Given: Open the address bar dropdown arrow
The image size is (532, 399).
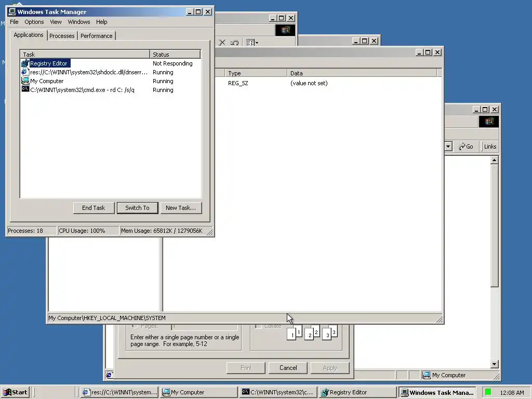Looking at the screenshot, I should 448,146.
